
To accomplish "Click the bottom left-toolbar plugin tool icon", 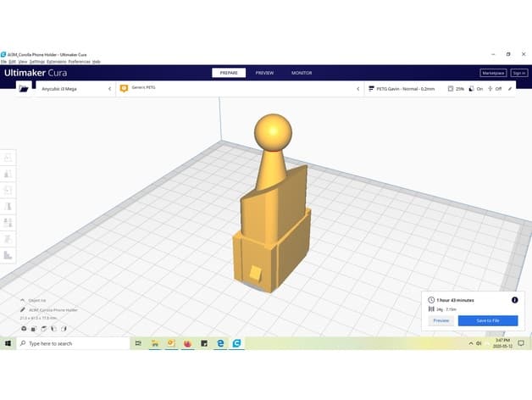I will tap(8, 255).
